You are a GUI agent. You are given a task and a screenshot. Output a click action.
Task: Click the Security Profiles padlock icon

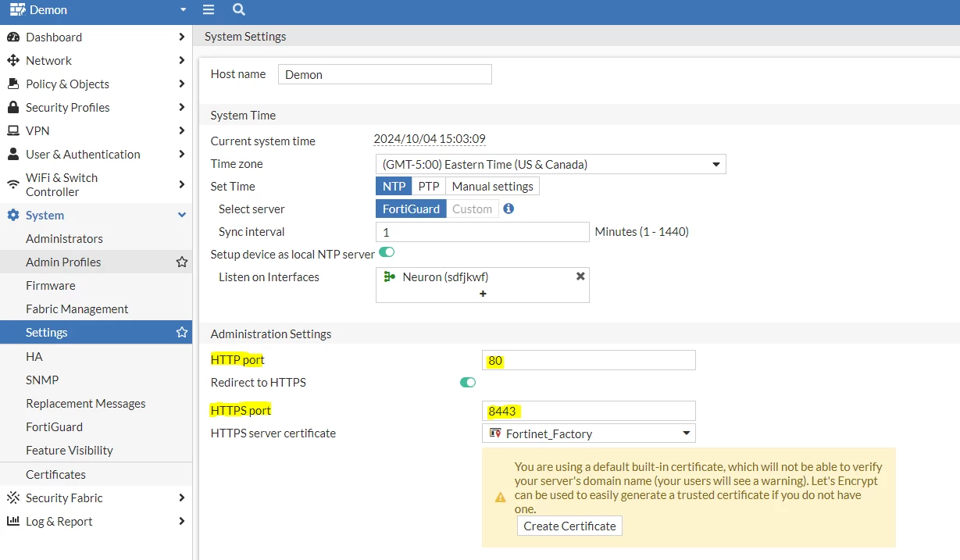[x=12, y=107]
